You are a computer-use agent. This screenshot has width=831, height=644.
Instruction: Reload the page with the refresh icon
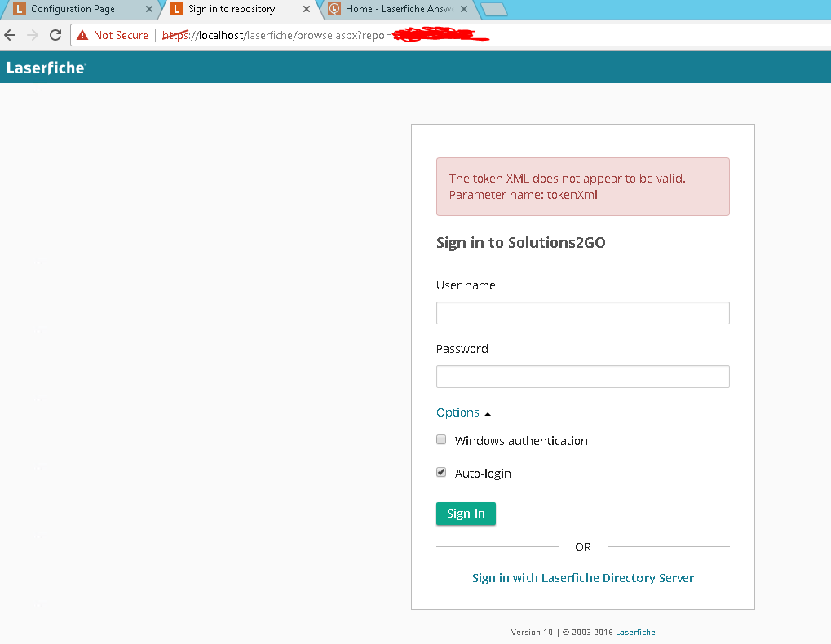[55, 36]
